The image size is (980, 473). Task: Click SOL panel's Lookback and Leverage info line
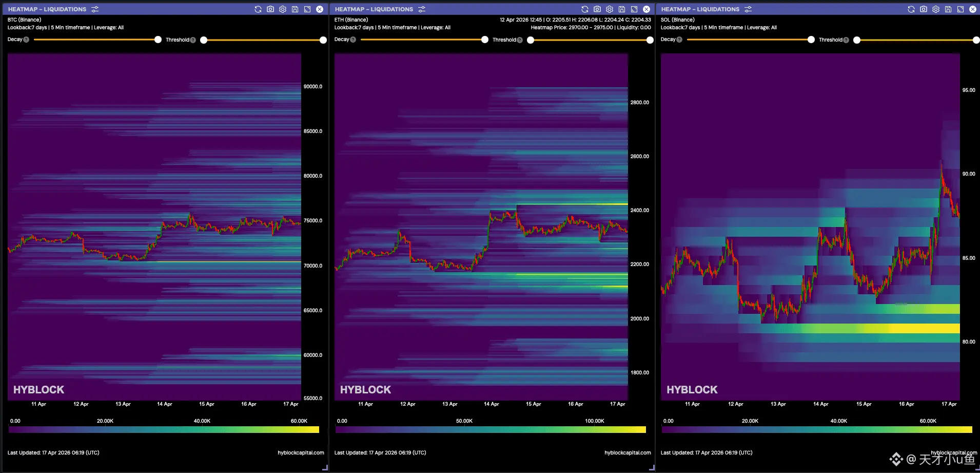[x=719, y=28]
